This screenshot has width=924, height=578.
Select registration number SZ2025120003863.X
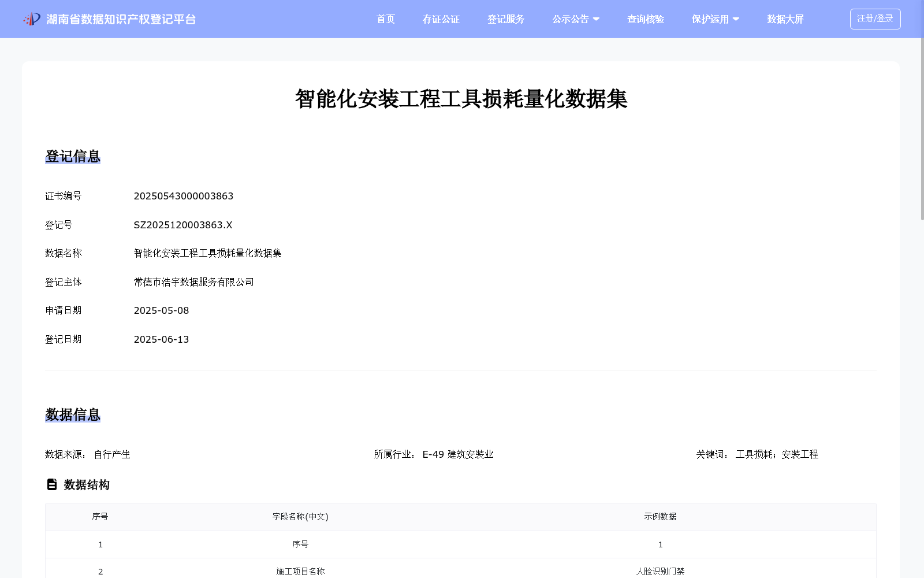click(183, 225)
